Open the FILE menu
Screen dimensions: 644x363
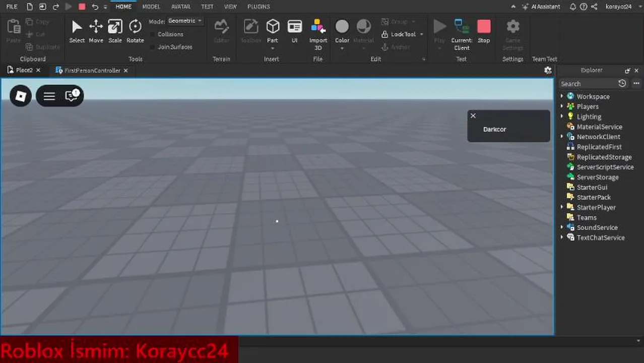pos(12,7)
